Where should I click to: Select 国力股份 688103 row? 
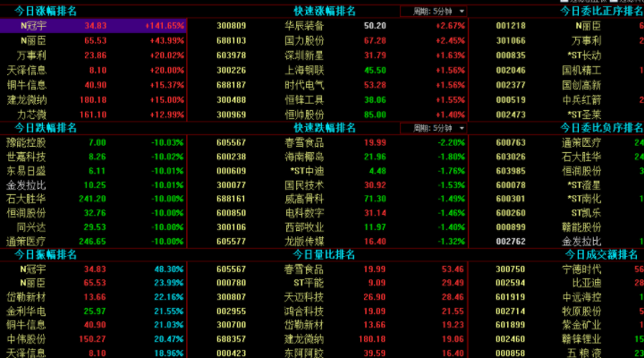pos(327,40)
